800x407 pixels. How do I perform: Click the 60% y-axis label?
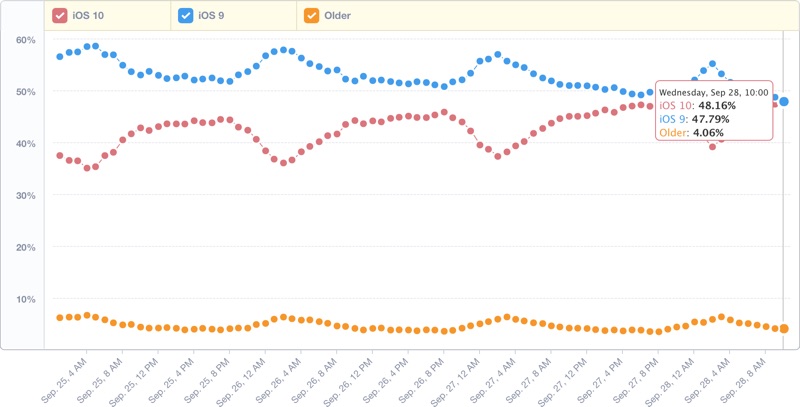click(26, 40)
